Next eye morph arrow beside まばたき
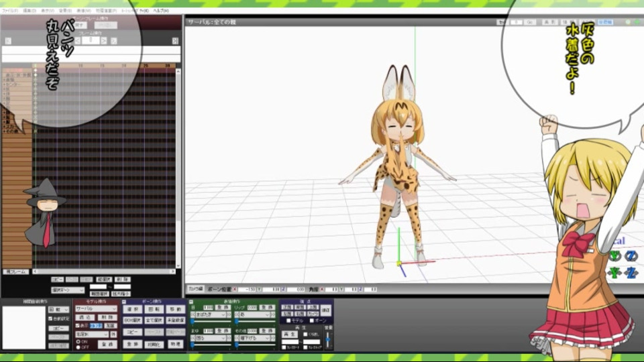The image size is (644, 362). coord(229,315)
